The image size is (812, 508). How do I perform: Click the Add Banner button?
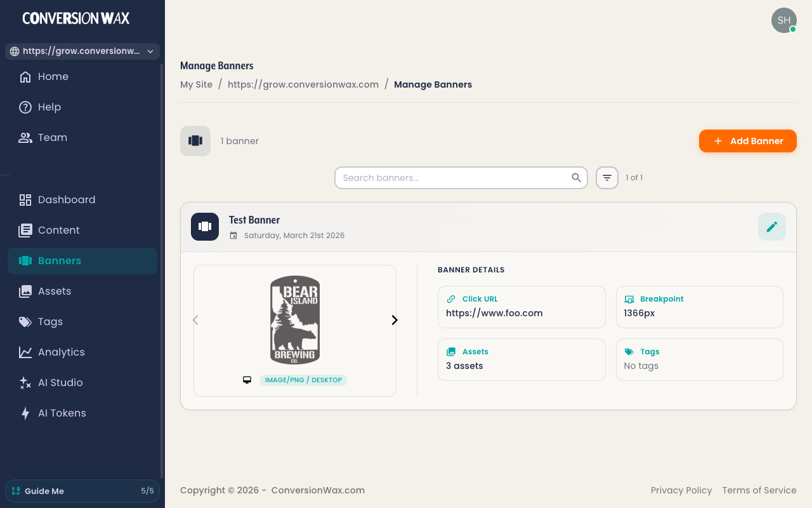pyautogui.click(x=747, y=141)
